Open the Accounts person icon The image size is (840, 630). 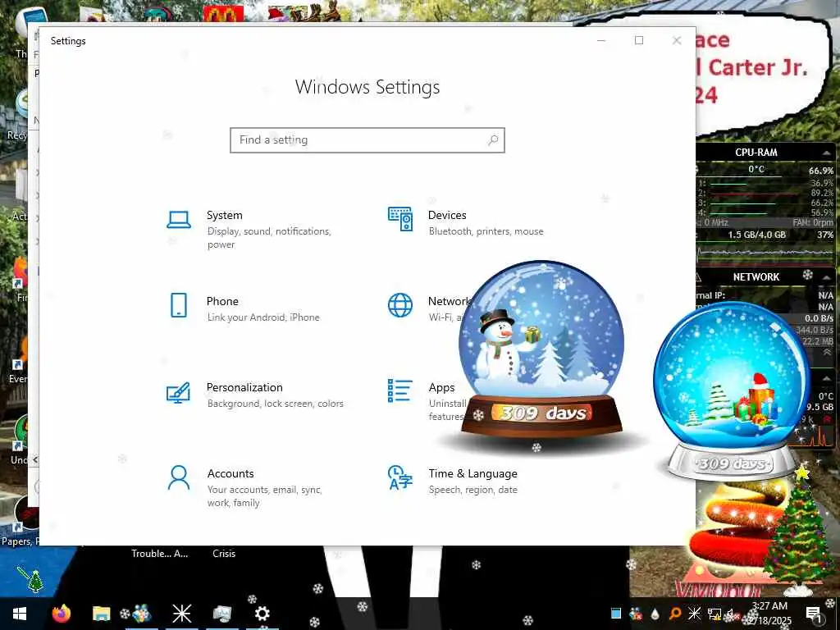(178, 478)
